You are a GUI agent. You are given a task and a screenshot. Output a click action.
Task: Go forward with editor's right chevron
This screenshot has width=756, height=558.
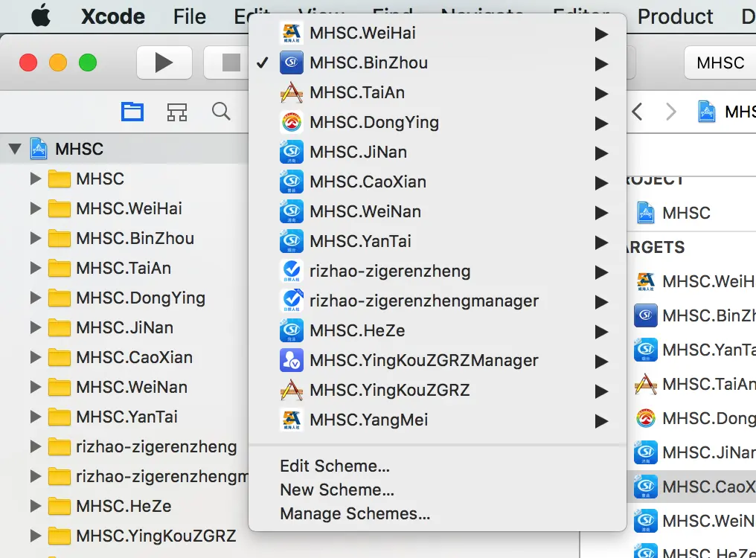[x=670, y=112]
